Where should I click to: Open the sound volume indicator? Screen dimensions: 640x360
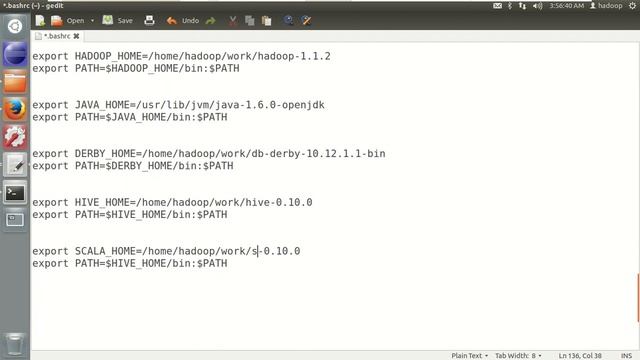point(538,6)
